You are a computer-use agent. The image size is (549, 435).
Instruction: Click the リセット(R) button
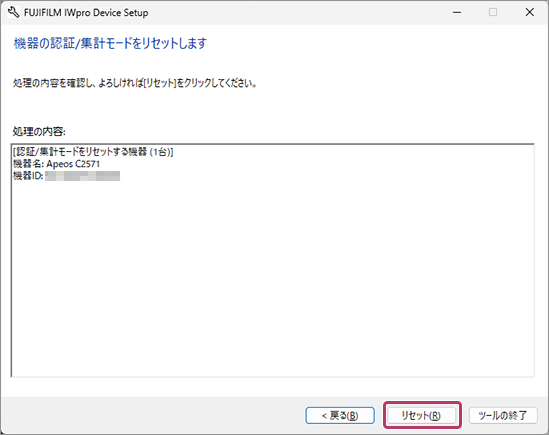coord(422,415)
